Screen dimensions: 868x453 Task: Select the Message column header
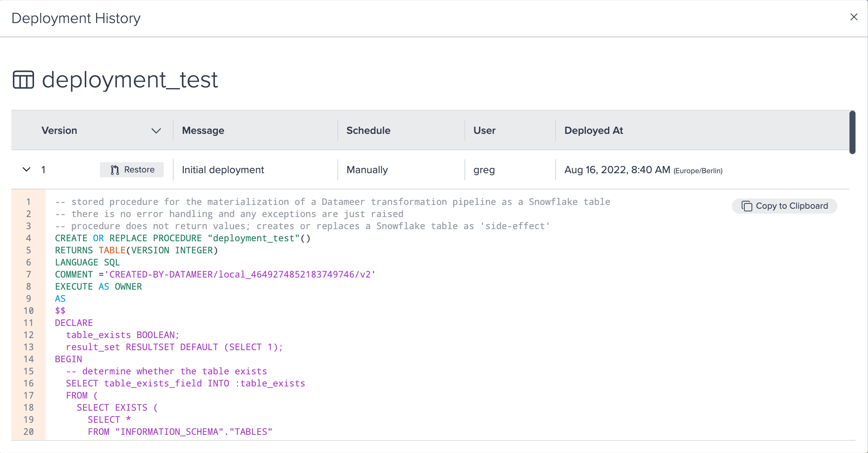(203, 130)
